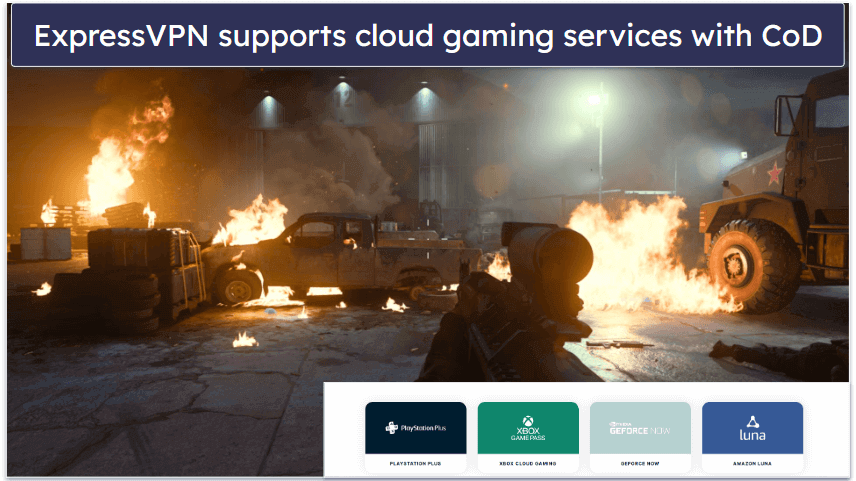
Task: Click the AMAZON LUNA caption text
Action: coord(752,464)
